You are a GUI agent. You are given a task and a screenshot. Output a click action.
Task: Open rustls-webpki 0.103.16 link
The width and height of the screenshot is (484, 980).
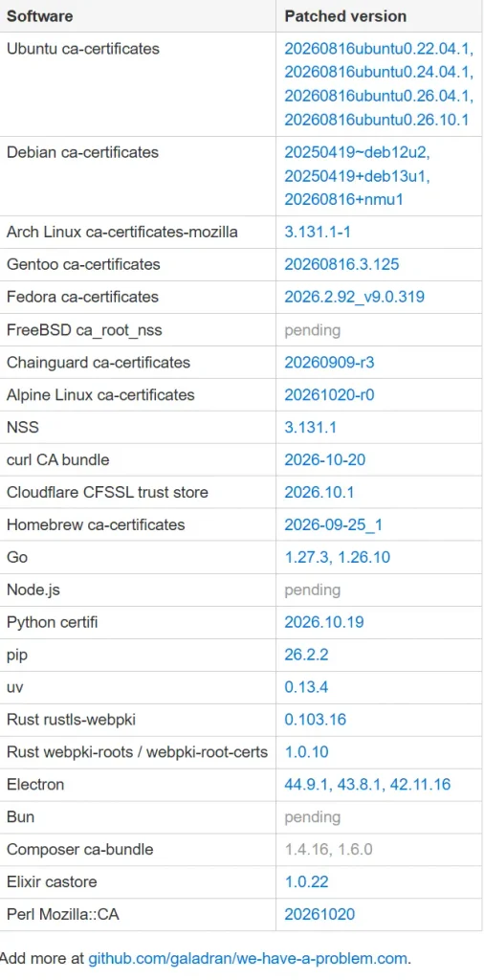pos(316,720)
